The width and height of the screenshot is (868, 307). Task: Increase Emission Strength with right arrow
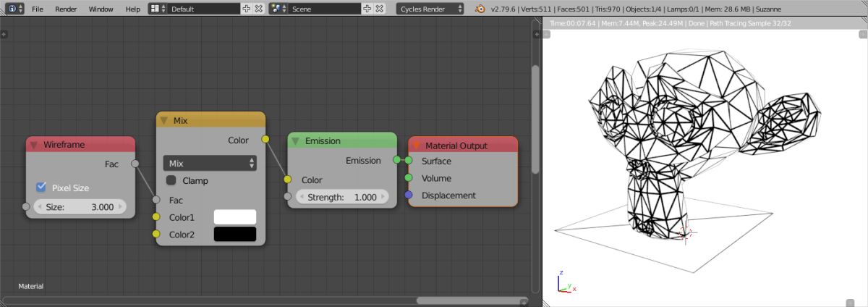pos(383,197)
